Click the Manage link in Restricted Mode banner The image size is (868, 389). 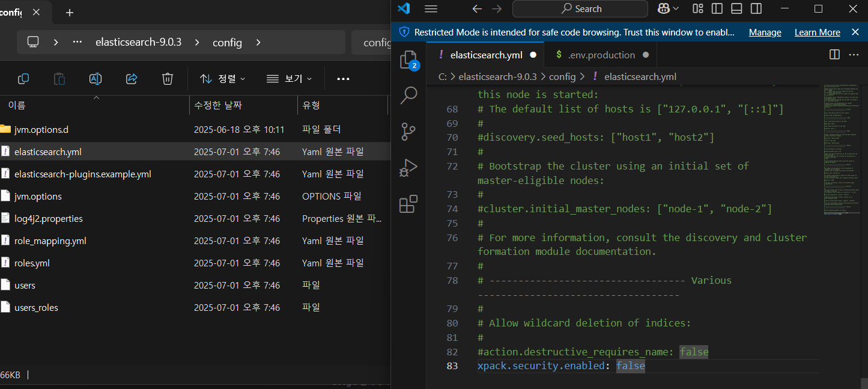[x=765, y=32]
